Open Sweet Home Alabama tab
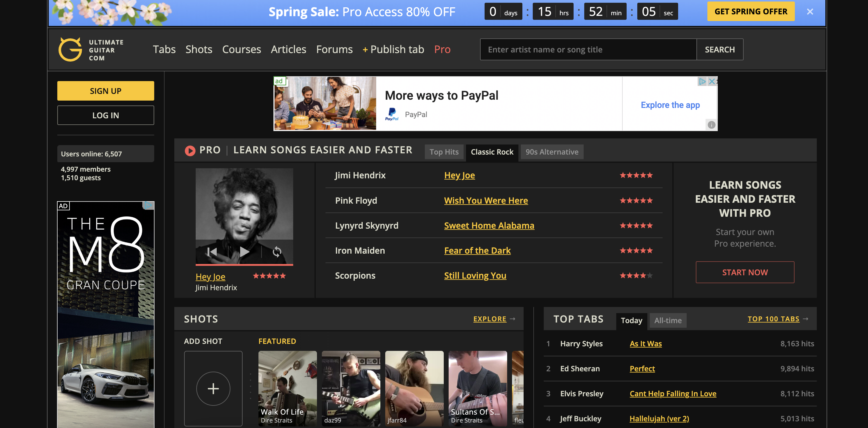 click(489, 226)
